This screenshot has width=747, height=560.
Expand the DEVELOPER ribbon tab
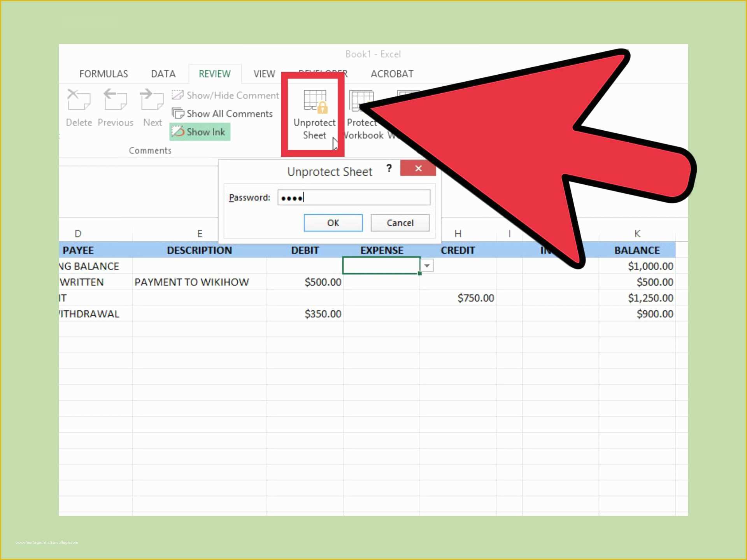[x=322, y=73]
